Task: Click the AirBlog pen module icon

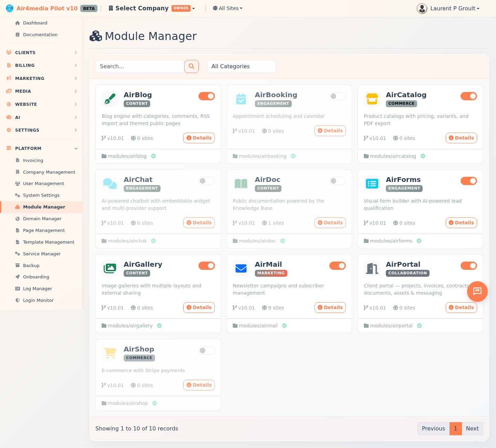Action: pyautogui.click(x=110, y=99)
